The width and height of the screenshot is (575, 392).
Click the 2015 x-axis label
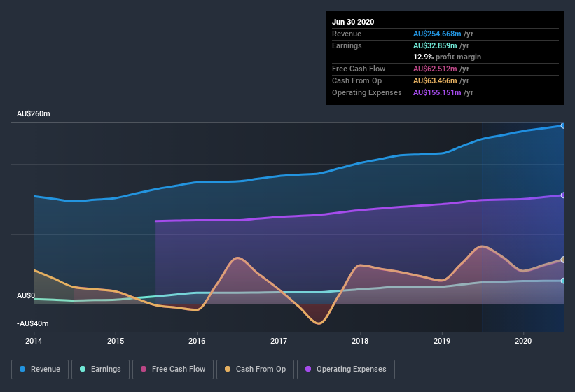click(x=116, y=341)
